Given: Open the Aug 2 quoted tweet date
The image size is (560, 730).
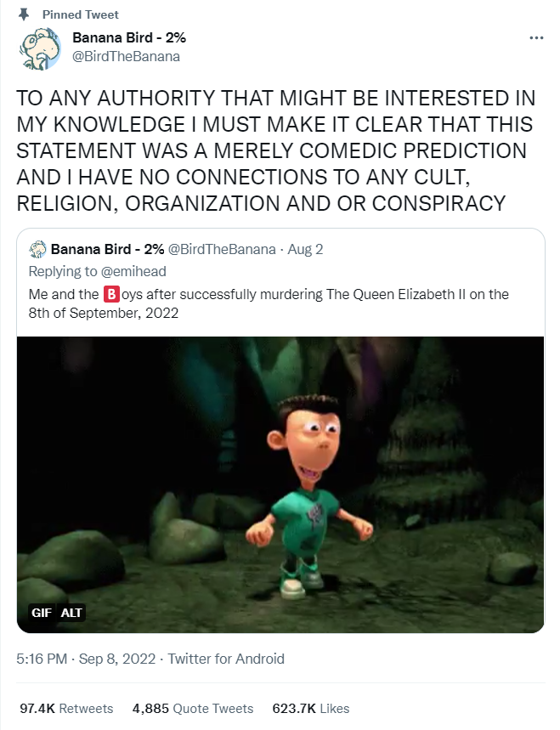Looking at the screenshot, I should pos(305,250).
